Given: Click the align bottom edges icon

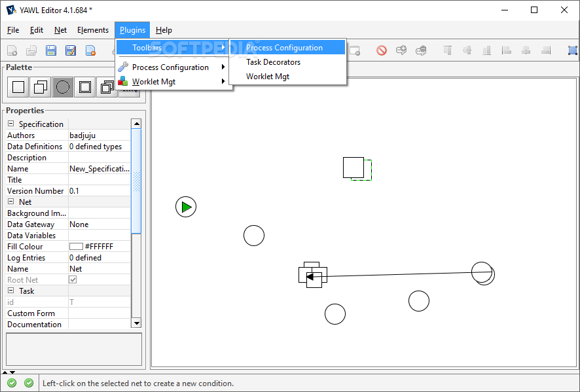Looking at the screenshot, I should pyautogui.click(x=487, y=50).
